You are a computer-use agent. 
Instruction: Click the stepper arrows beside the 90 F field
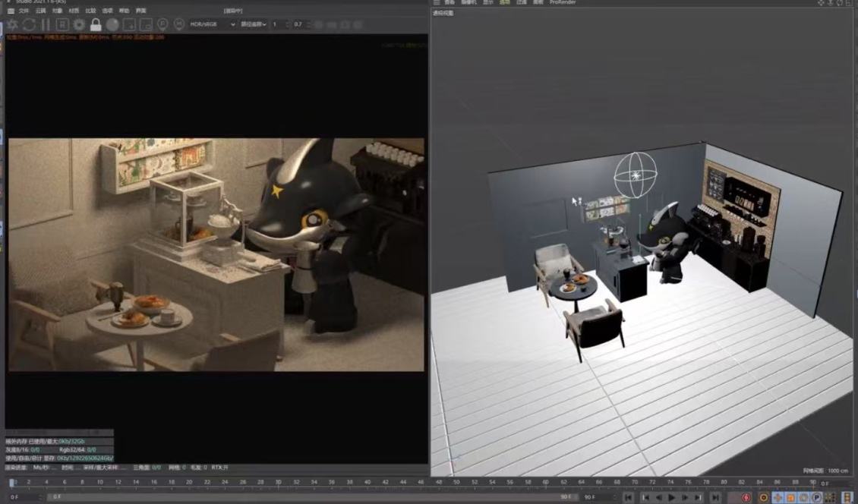pos(614,497)
